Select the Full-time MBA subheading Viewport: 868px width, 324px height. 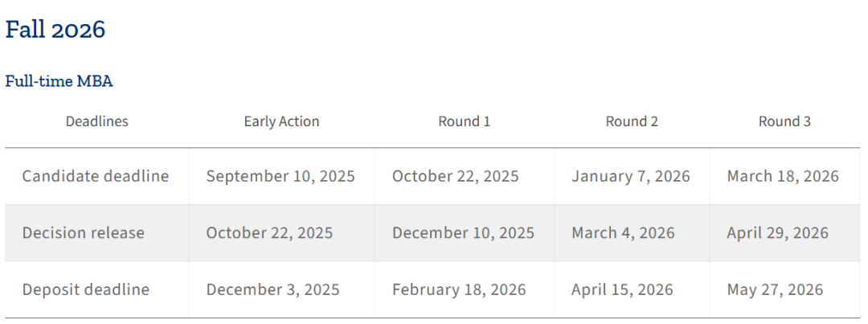(59, 81)
